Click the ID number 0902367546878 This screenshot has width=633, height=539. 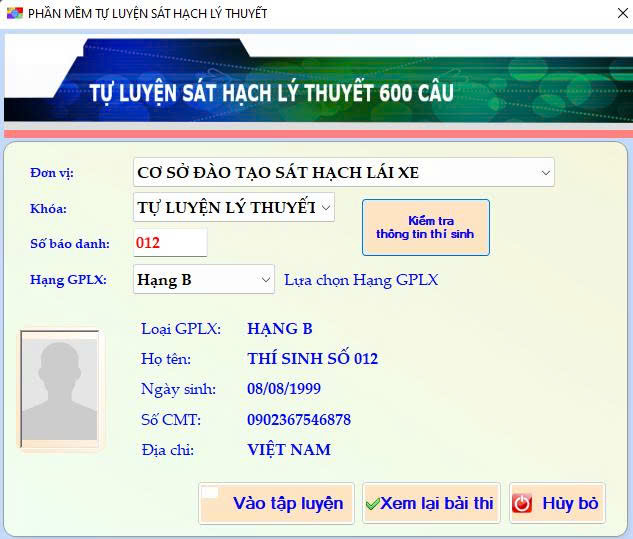pos(299,419)
